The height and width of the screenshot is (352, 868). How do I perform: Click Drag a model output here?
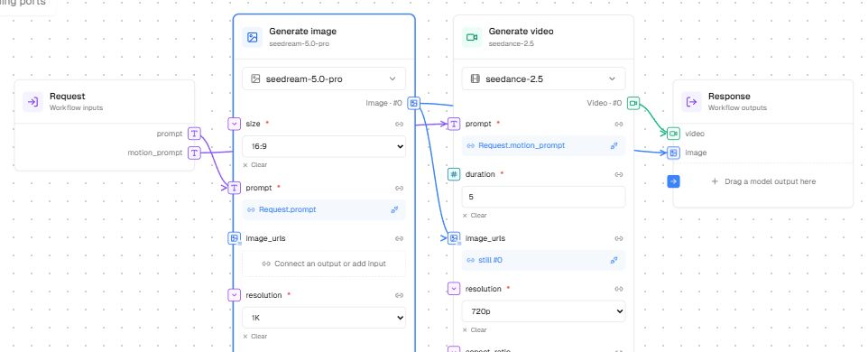coord(764,181)
